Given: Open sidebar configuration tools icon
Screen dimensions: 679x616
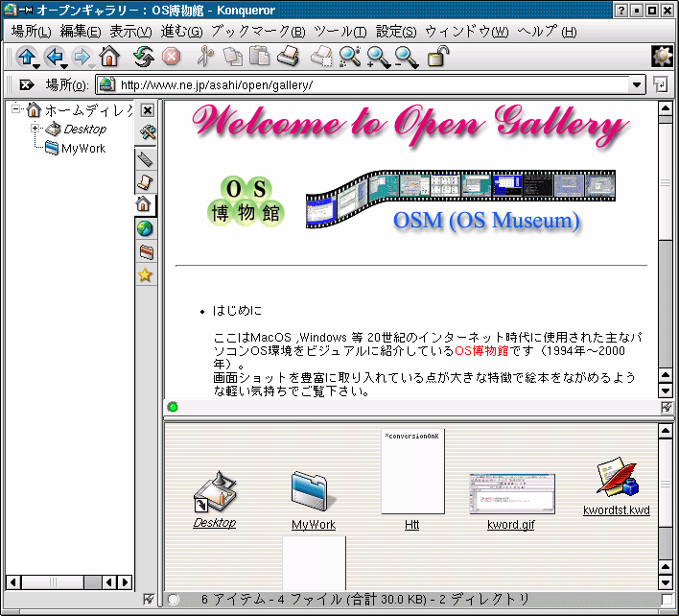Looking at the screenshot, I should click(148, 132).
